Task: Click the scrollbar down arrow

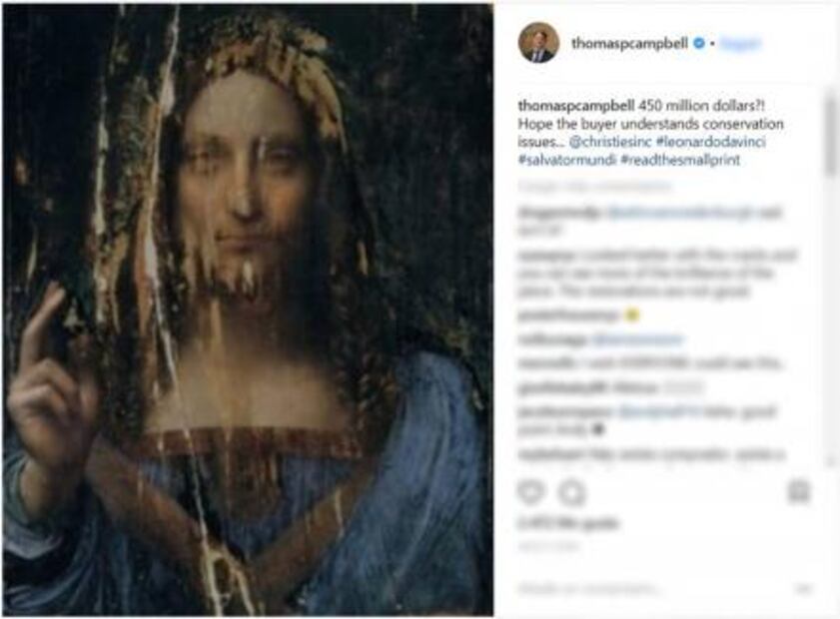Action: [x=830, y=462]
